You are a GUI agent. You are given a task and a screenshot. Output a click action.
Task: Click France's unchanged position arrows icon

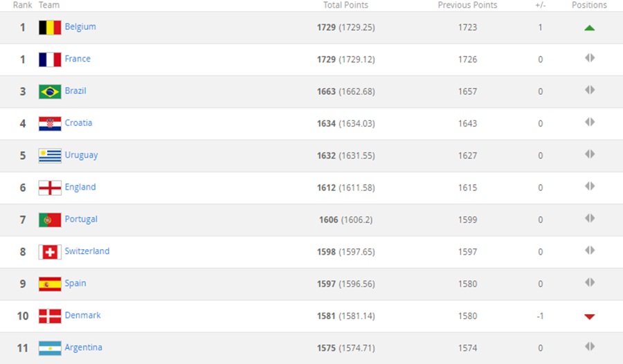pyautogui.click(x=590, y=58)
